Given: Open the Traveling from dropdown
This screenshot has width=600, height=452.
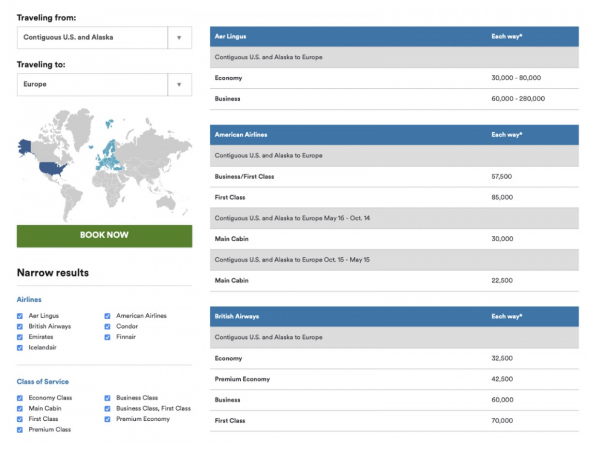Looking at the screenshot, I should (104, 38).
